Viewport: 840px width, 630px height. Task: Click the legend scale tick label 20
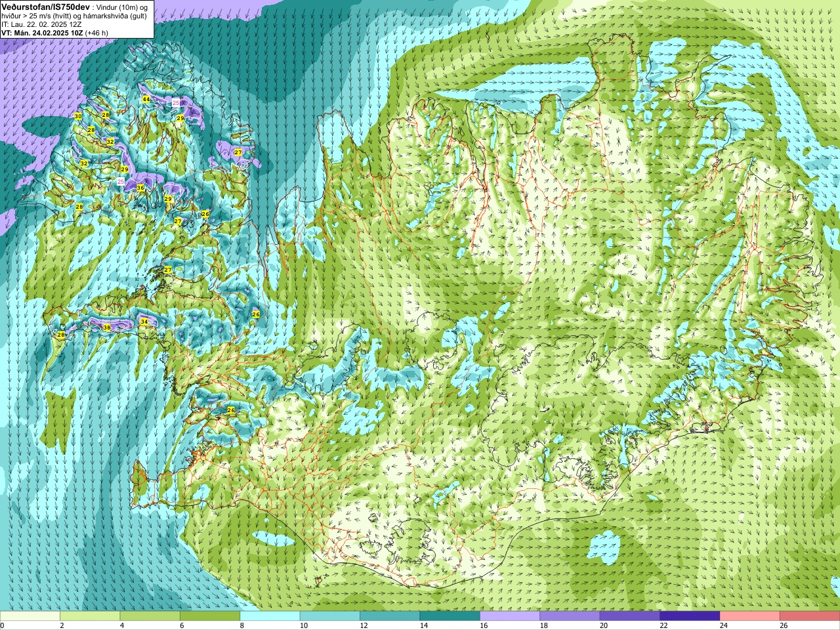tap(604, 625)
